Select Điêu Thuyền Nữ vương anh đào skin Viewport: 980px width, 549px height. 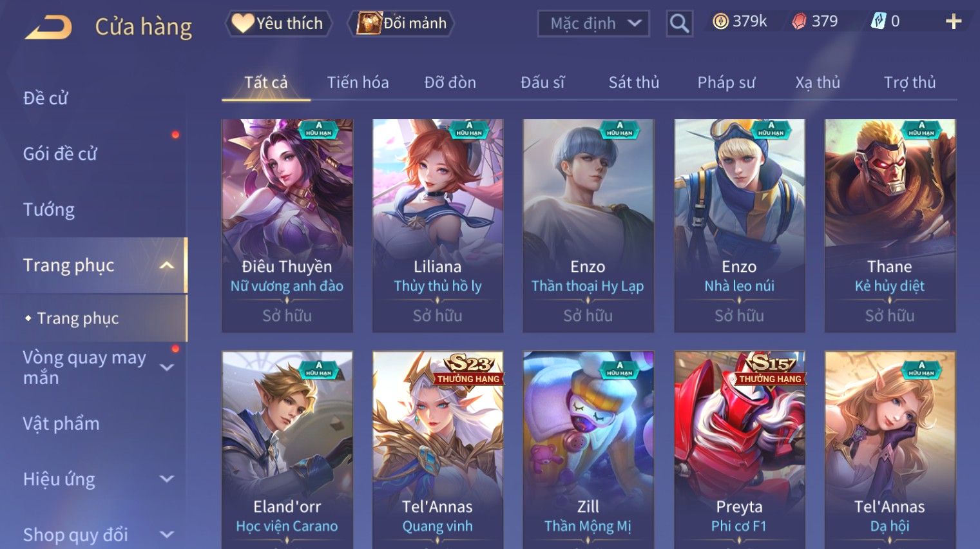pos(287,226)
